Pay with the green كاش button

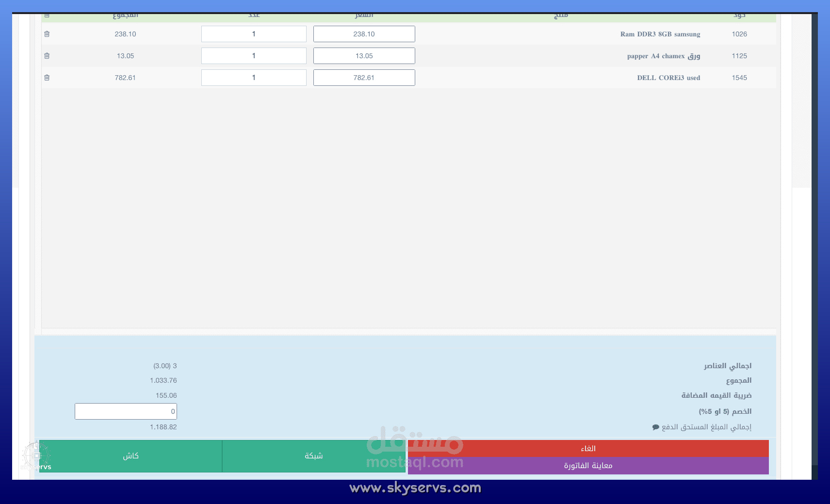click(x=130, y=456)
